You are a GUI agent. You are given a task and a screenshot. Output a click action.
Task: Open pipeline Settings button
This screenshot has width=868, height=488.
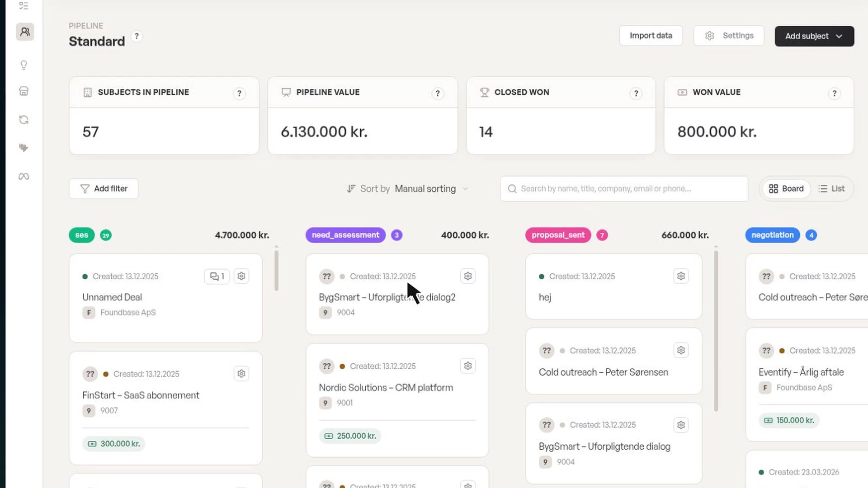point(729,36)
